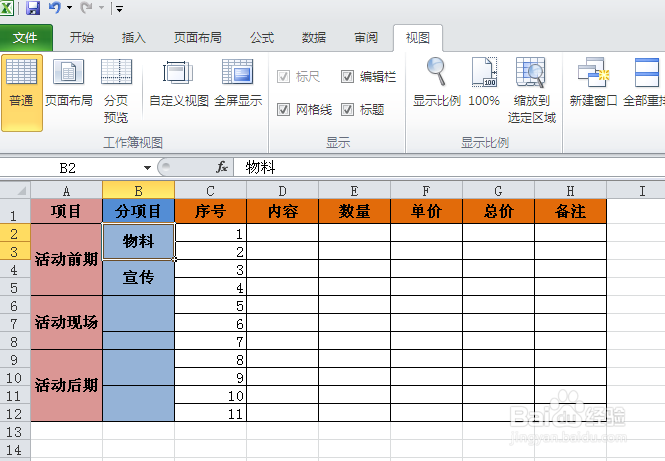Select row 13 header
Screen dimensions: 665x461
point(15,432)
